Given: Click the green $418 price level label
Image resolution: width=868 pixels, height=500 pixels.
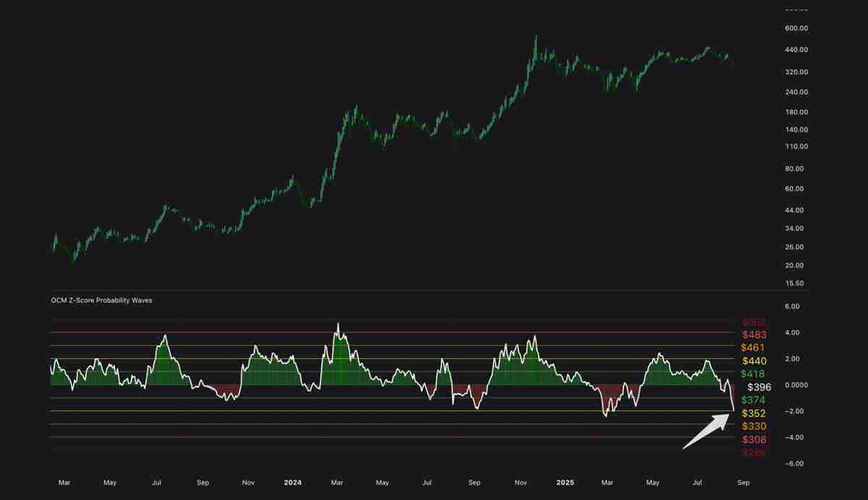Looking at the screenshot, I should [x=754, y=373].
